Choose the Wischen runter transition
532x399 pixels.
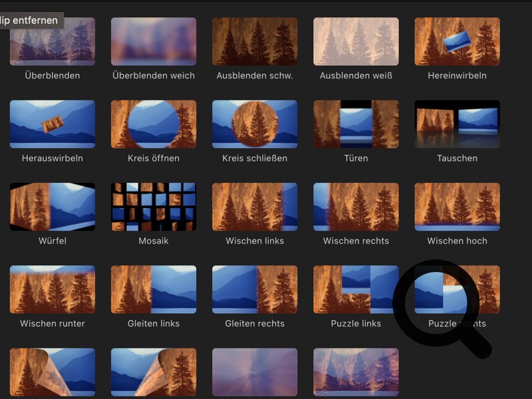click(53, 289)
